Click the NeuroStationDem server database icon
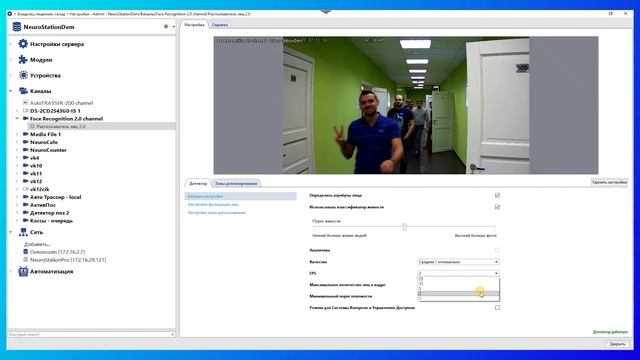 [x=17, y=27]
